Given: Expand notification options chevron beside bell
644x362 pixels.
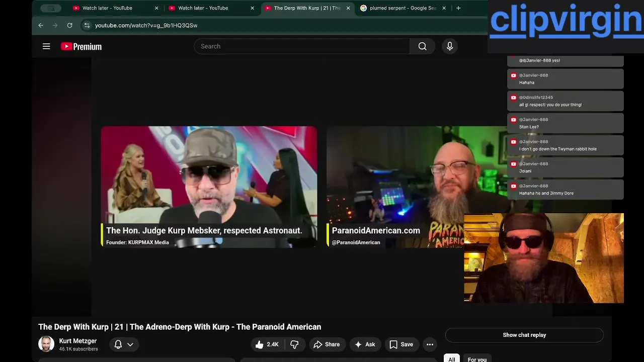Looking at the screenshot, I should tap(130, 344).
